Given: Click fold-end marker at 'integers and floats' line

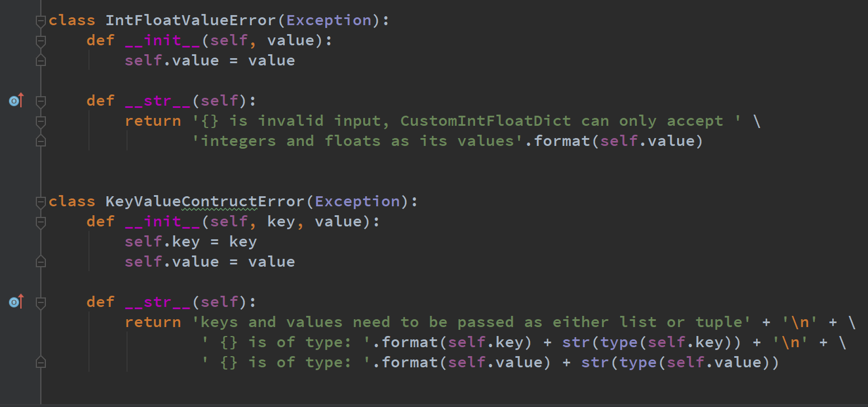Looking at the screenshot, I should 40,141.
